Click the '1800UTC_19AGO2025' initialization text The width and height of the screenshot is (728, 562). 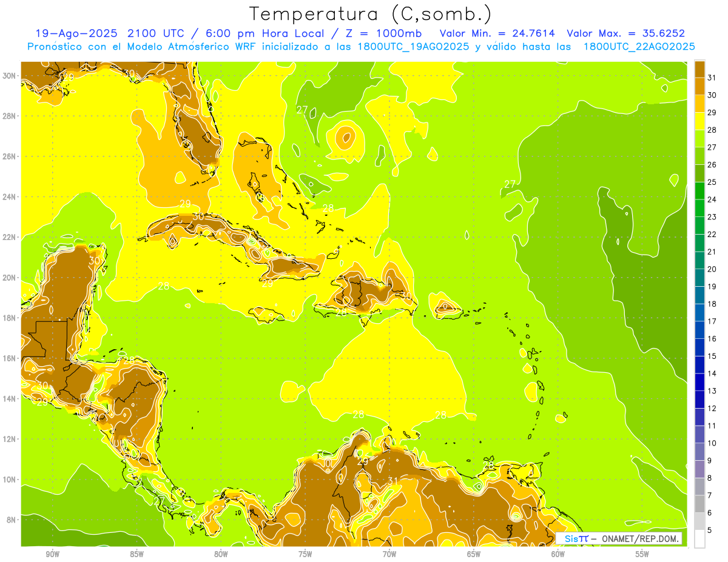click(413, 47)
